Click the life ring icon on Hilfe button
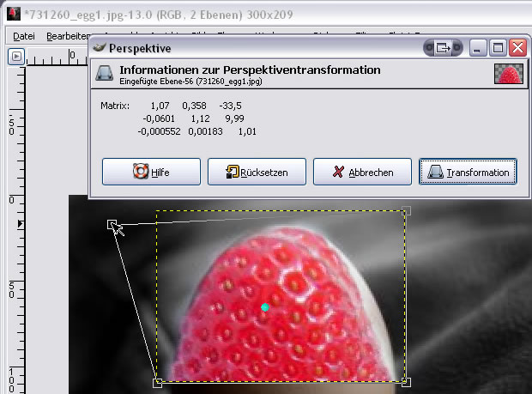Image resolution: width=532 pixels, height=394 pixels. (x=141, y=172)
